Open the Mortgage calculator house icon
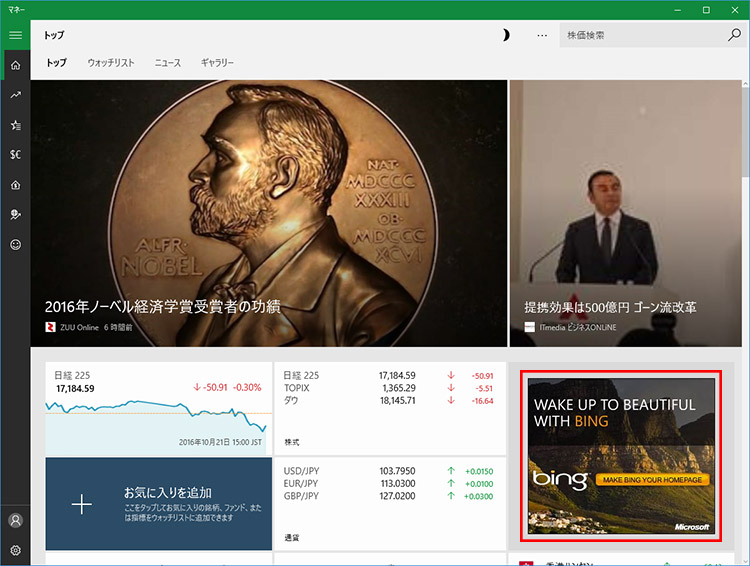Image resolution: width=750 pixels, height=566 pixels. click(15, 185)
